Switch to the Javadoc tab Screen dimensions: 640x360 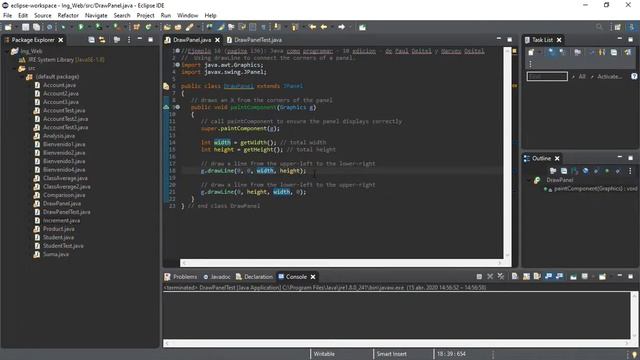tap(217, 277)
